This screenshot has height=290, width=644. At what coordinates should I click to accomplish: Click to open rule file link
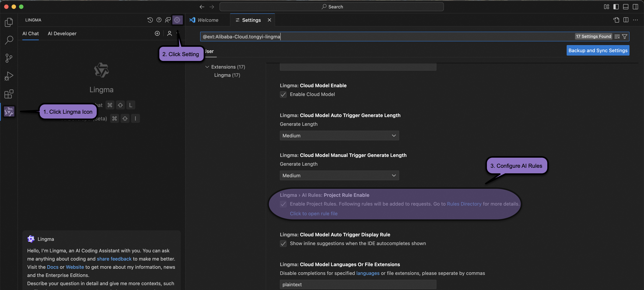point(313,214)
